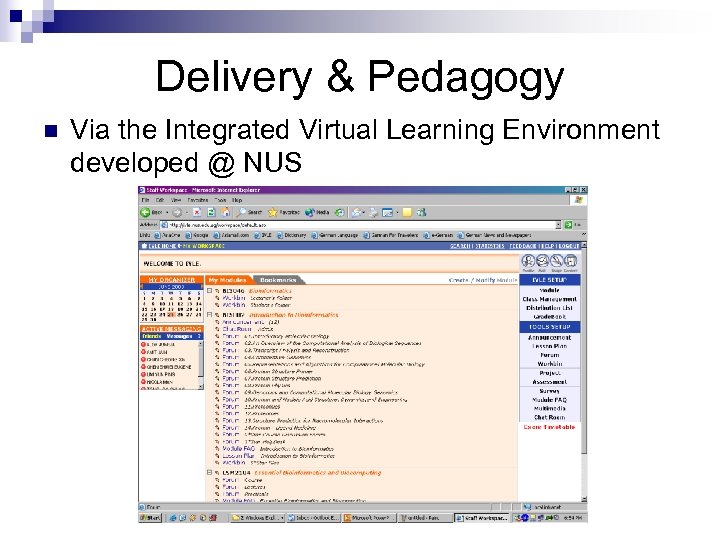Viewport: 720px width, 540px height.
Task: Click the red Stop page icon
Action: 197,212
